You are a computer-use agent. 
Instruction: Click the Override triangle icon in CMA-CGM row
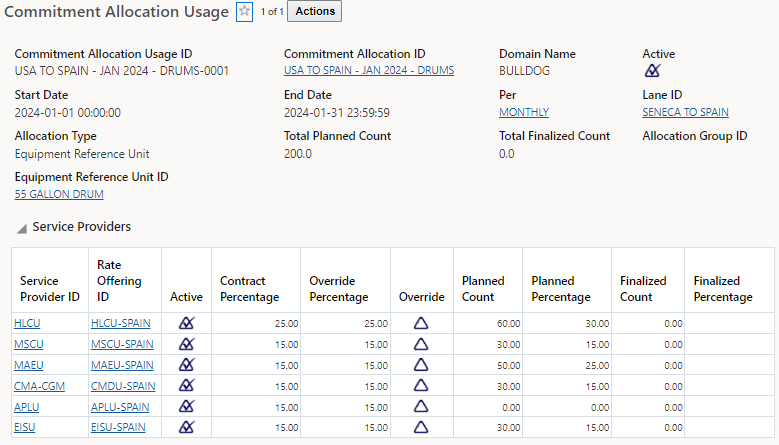[421, 385]
